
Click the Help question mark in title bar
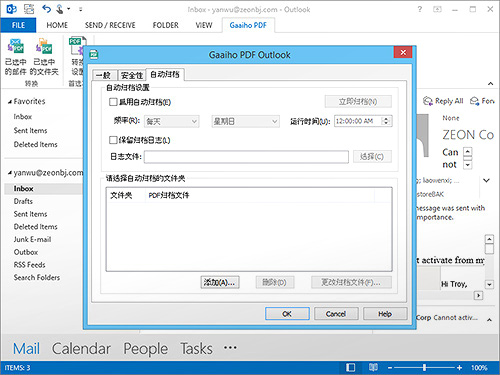[x=420, y=9]
